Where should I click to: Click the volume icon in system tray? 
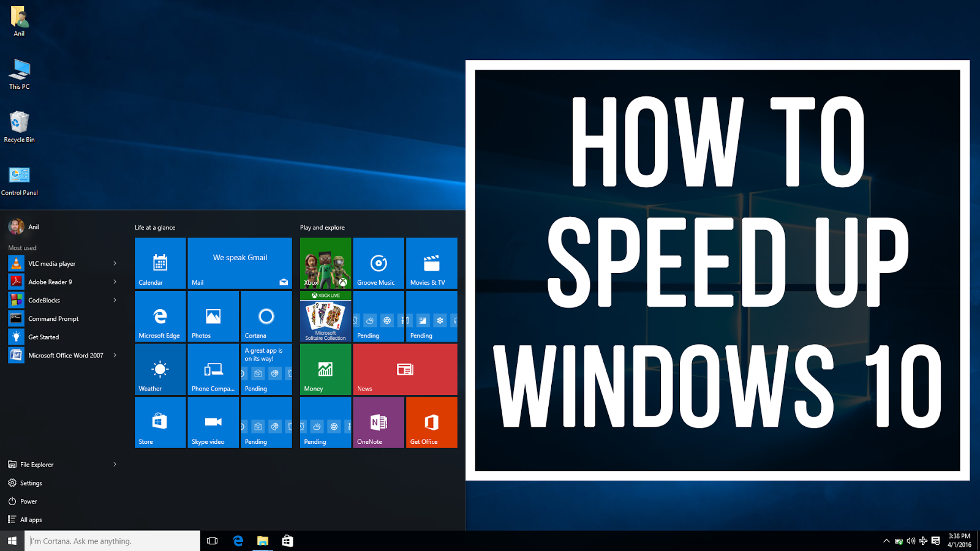(911, 541)
